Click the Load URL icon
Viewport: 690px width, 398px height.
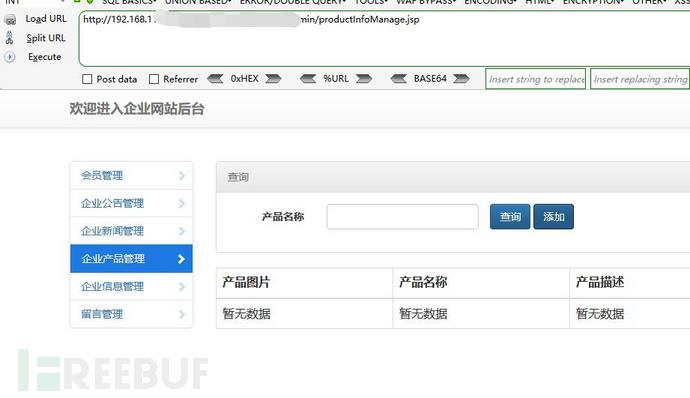point(10,20)
